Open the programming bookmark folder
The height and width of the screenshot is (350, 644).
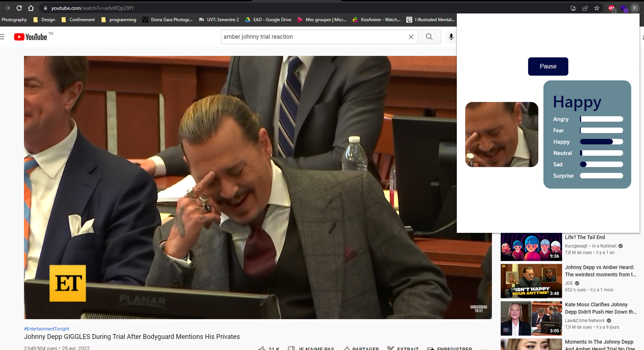(x=119, y=20)
